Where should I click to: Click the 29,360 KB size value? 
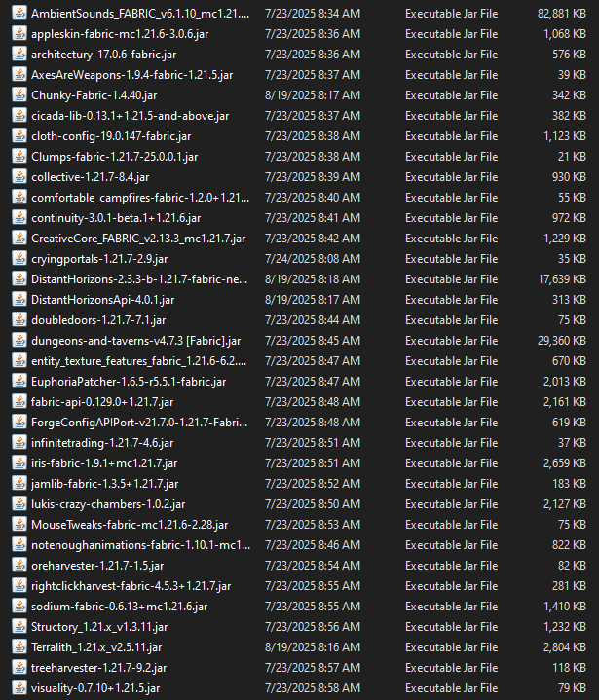pos(561,341)
